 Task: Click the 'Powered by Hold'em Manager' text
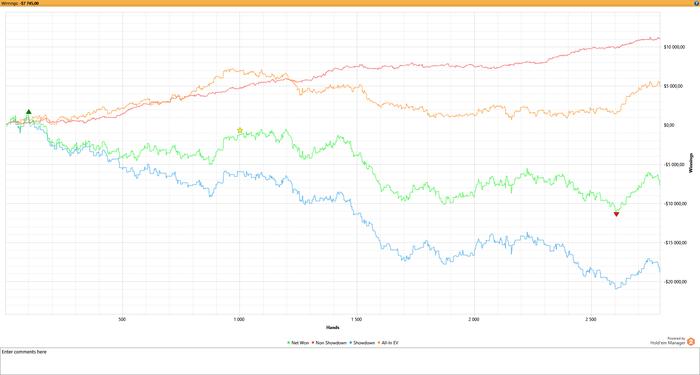pos(668,341)
